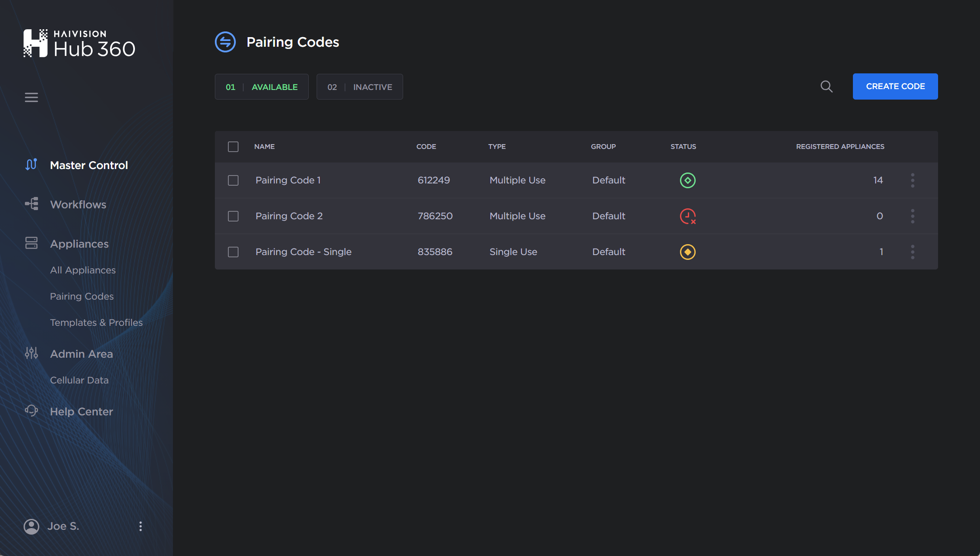Open the search icon near Create Code
This screenshot has height=556, width=980.
click(x=826, y=86)
